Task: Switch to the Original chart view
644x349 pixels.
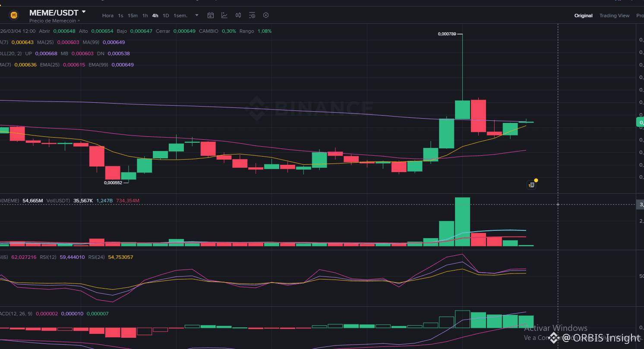Action: 584,16
